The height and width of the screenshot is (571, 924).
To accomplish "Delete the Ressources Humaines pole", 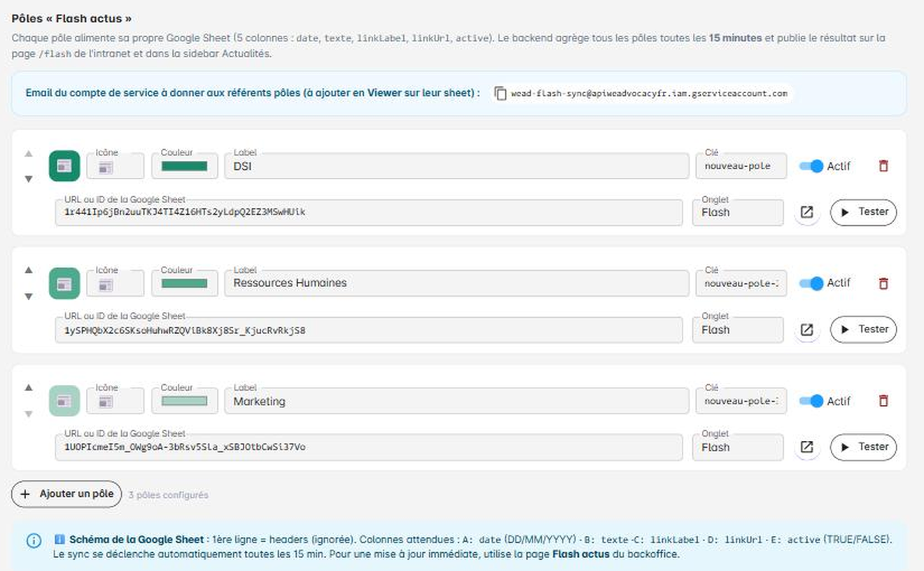I will click(x=883, y=283).
